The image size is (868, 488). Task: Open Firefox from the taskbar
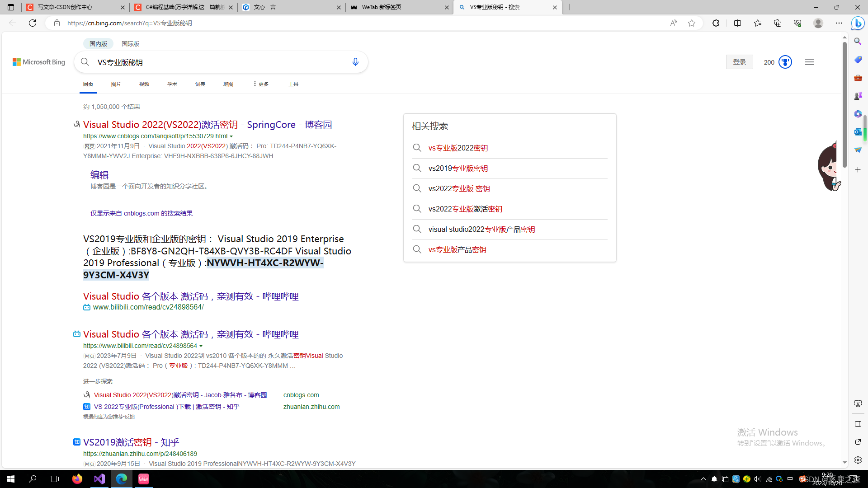tap(77, 479)
